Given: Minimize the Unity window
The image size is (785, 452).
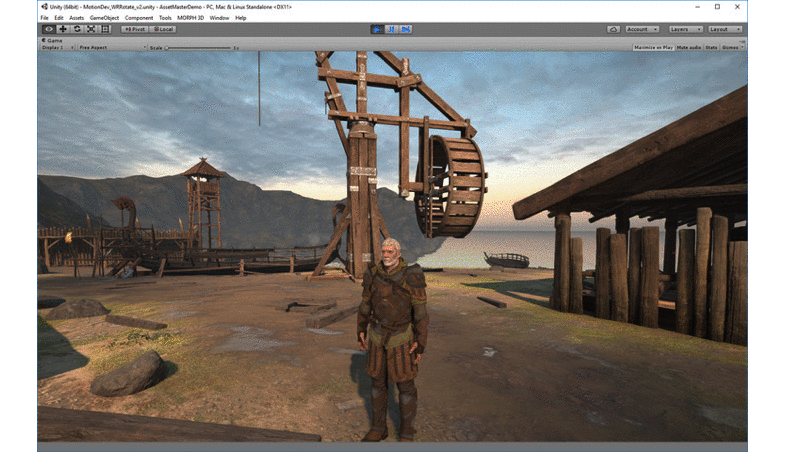Looking at the screenshot, I should [x=697, y=7].
